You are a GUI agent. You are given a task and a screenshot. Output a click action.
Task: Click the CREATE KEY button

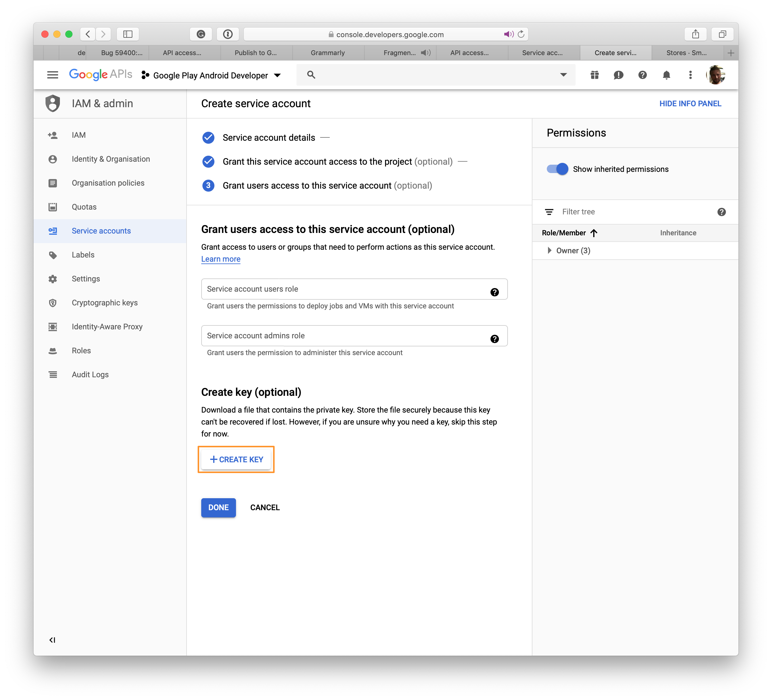pos(236,459)
